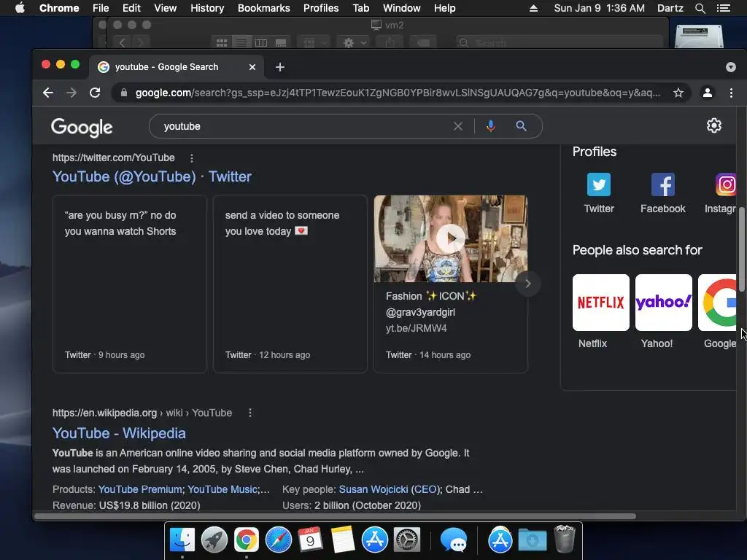This screenshot has height=560, width=747.
Task: Open the tab search dropdown arrow
Action: pos(731,67)
